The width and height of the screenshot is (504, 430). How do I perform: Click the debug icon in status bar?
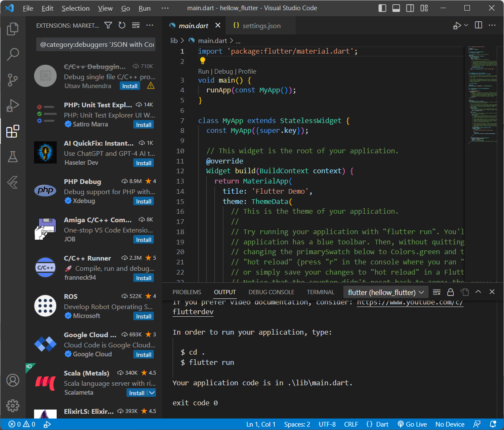(47, 424)
